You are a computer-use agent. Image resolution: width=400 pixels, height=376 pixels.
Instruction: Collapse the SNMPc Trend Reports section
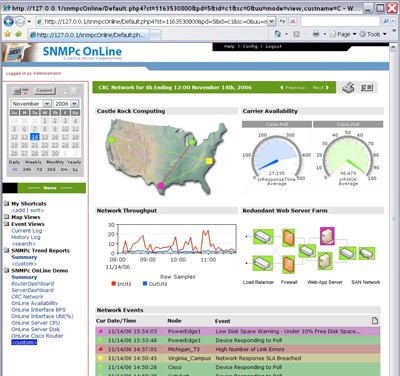click(6, 250)
